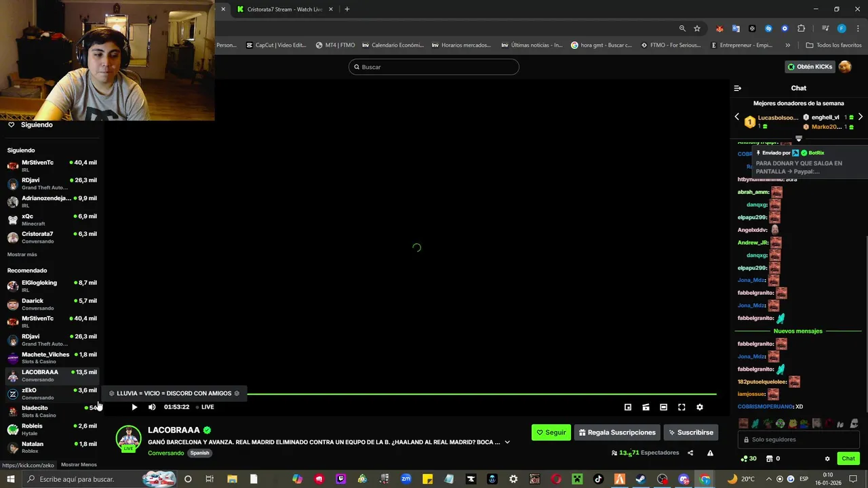868x488 pixels.
Task: Open Calendario Económi bookmark
Action: tap(393, 45)
